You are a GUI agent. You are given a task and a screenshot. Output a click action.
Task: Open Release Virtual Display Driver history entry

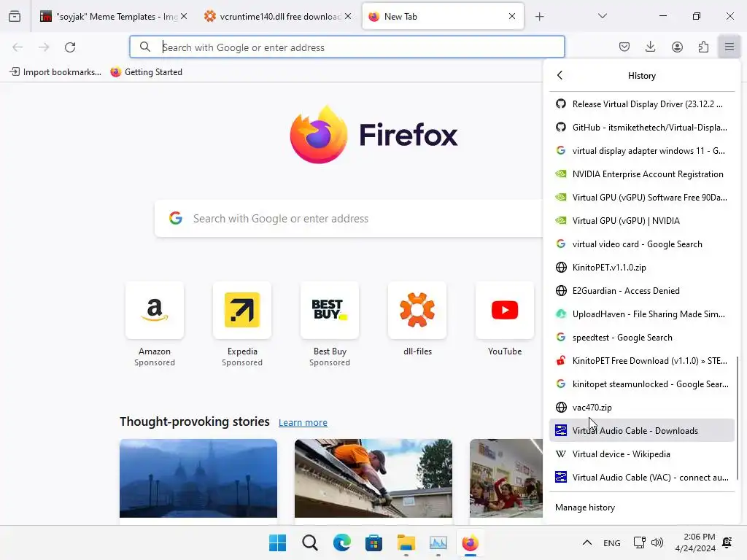click(x=642, y=104)
